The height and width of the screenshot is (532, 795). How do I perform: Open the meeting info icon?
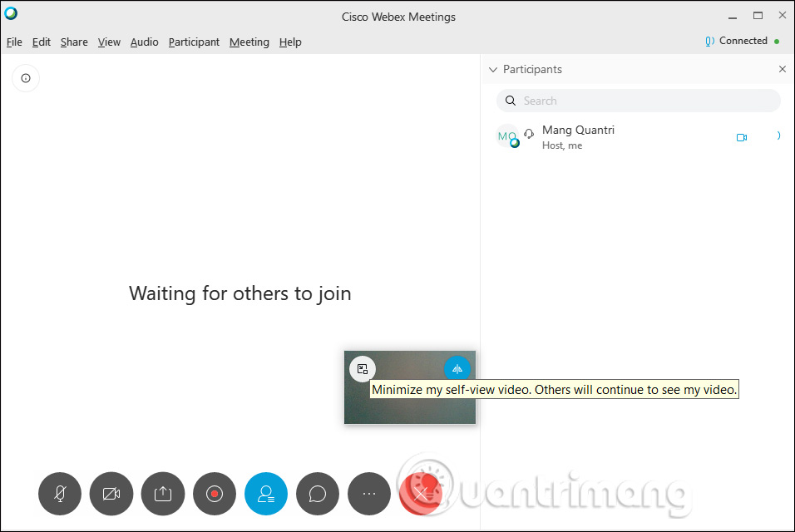[26, 78]
